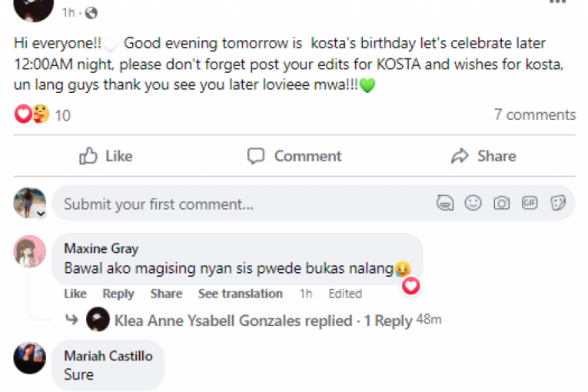Attach a photo using the camera icon

[x=501, y=204]
